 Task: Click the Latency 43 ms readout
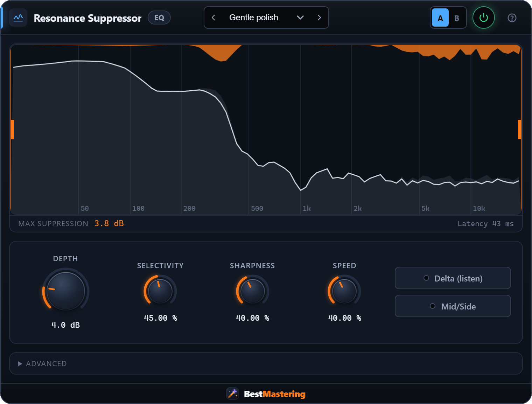click(485, 224)
